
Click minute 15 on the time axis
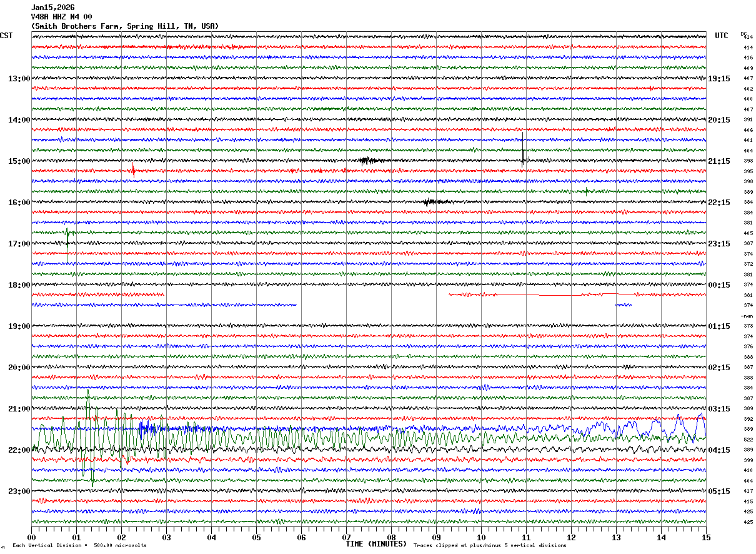click(x=705, y=537)
